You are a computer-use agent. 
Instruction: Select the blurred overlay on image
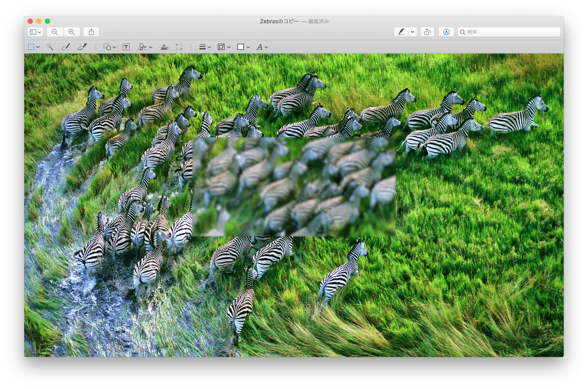point(294,187)
